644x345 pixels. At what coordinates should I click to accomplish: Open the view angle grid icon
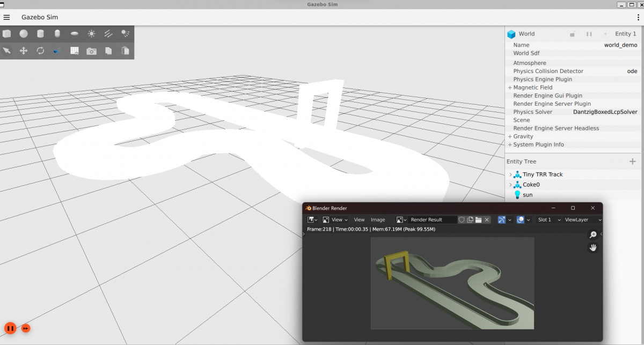(x=75, y=51)
